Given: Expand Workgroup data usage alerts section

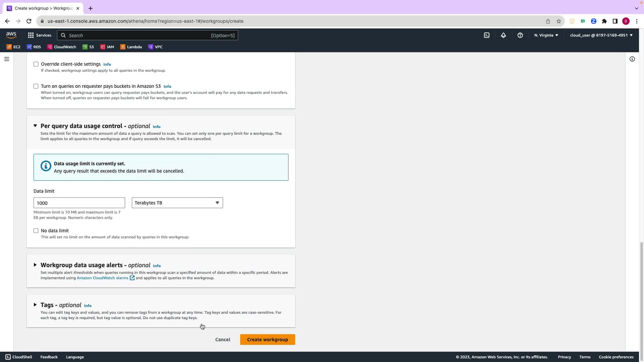Looking at the screenshot, I should (35, 265).
